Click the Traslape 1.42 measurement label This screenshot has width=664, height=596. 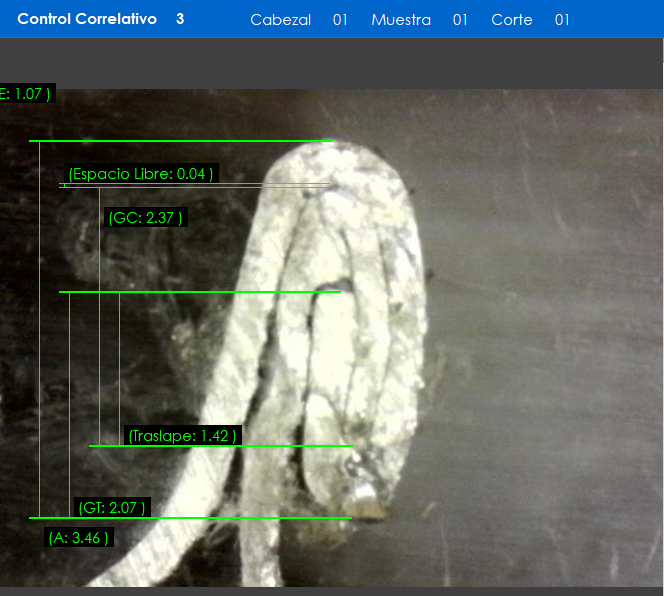tap(183, 436)
